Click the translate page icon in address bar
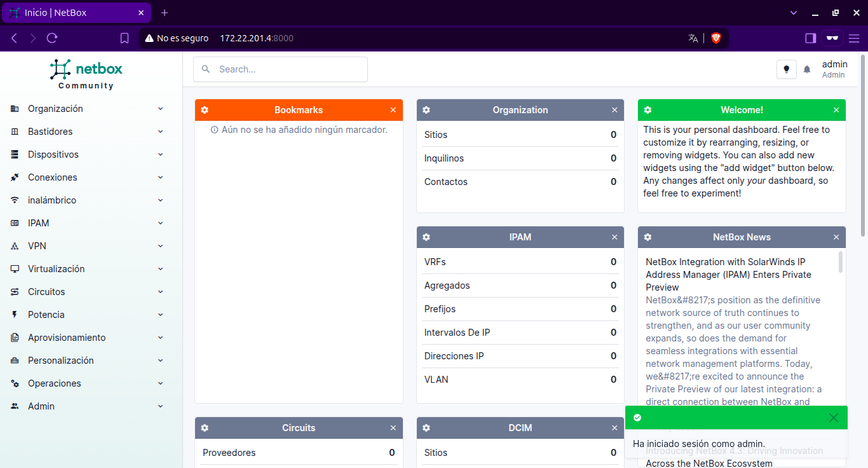The height and width of the screenshot is (468, 868). 693,38
